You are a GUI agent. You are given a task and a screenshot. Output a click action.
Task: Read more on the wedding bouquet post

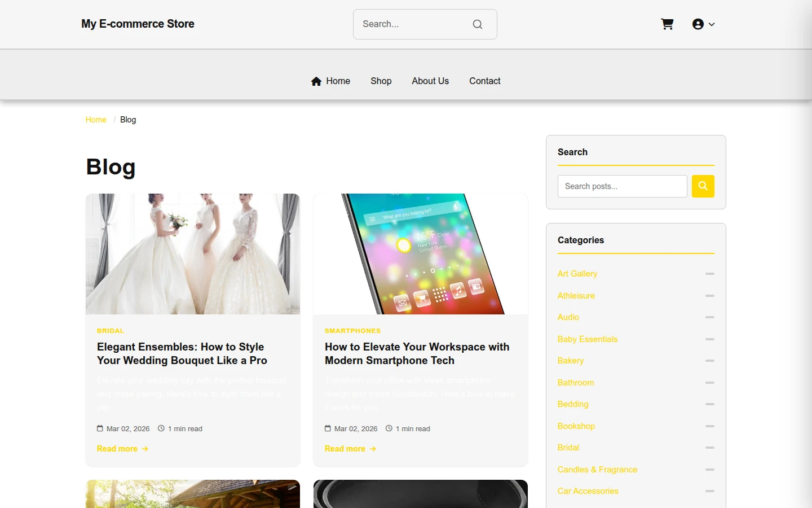(x=122, y=449)
